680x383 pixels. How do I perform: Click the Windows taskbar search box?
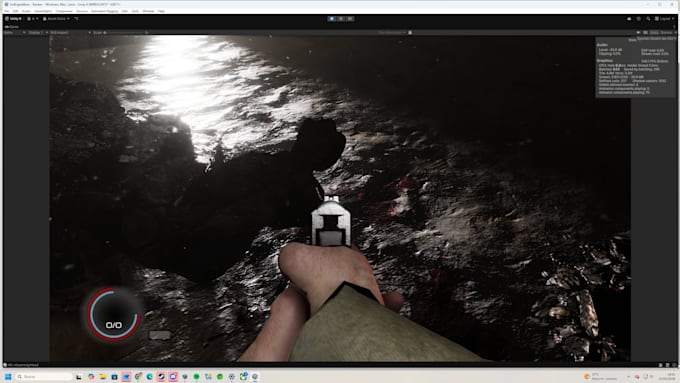pos(43,376)
